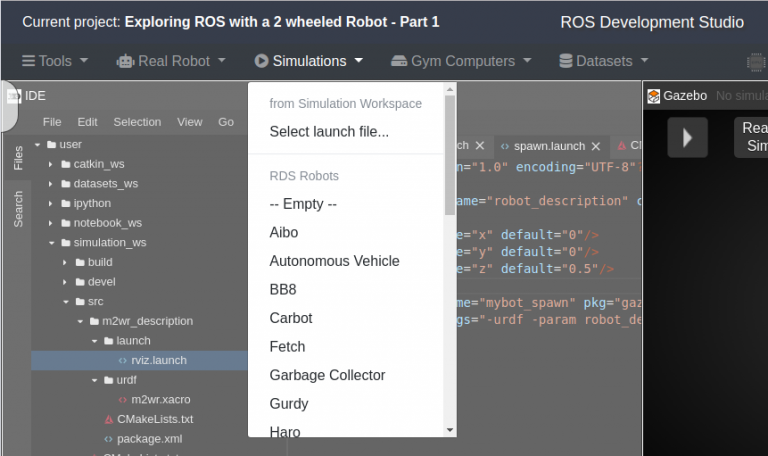Collapse the m2wr_description folder
The height and width of the screenshot is (456, 768).
pos(80,321)
